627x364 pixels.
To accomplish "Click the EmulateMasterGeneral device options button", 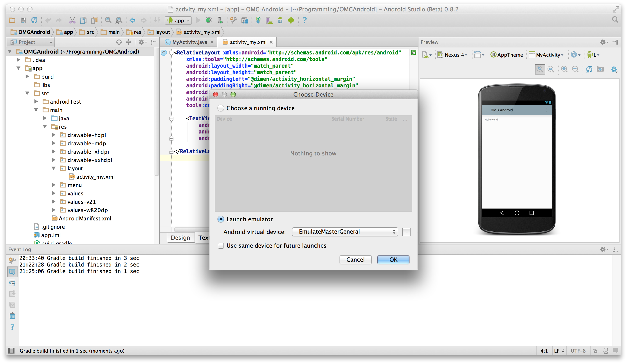I will [x=406, y=232].
